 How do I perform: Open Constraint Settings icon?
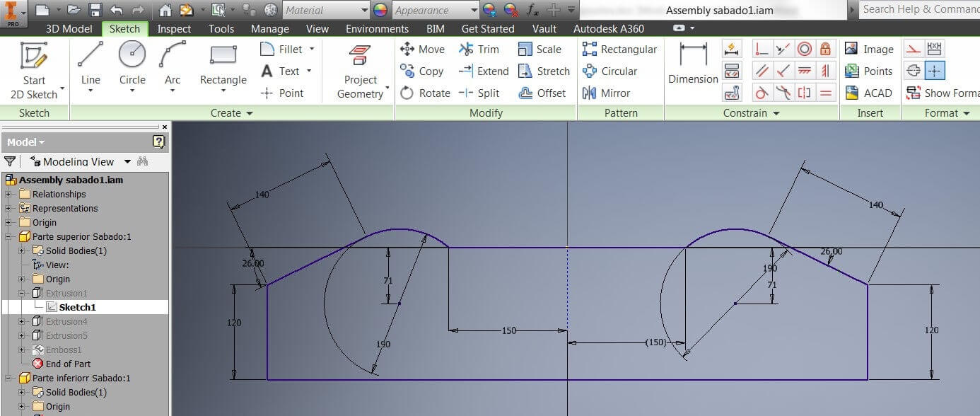tap(732, 93)
